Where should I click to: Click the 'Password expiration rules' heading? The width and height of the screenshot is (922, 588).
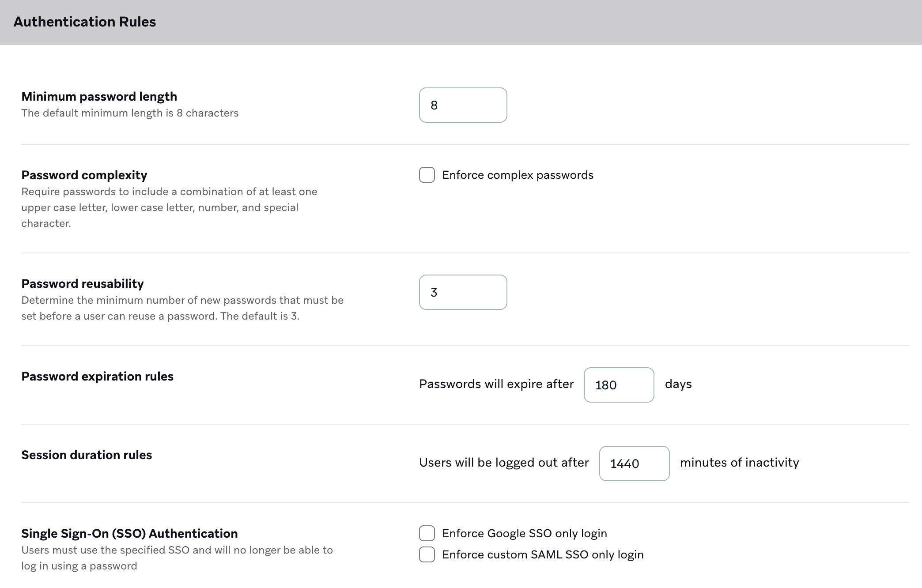point(98,376)
